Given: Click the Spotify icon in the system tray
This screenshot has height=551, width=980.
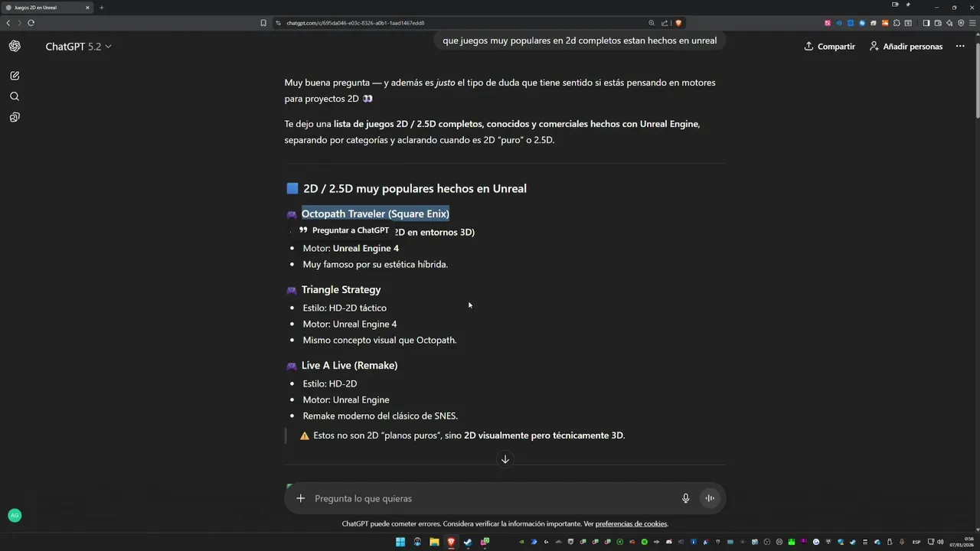Looking at the screenshot, I should (644, 542).
